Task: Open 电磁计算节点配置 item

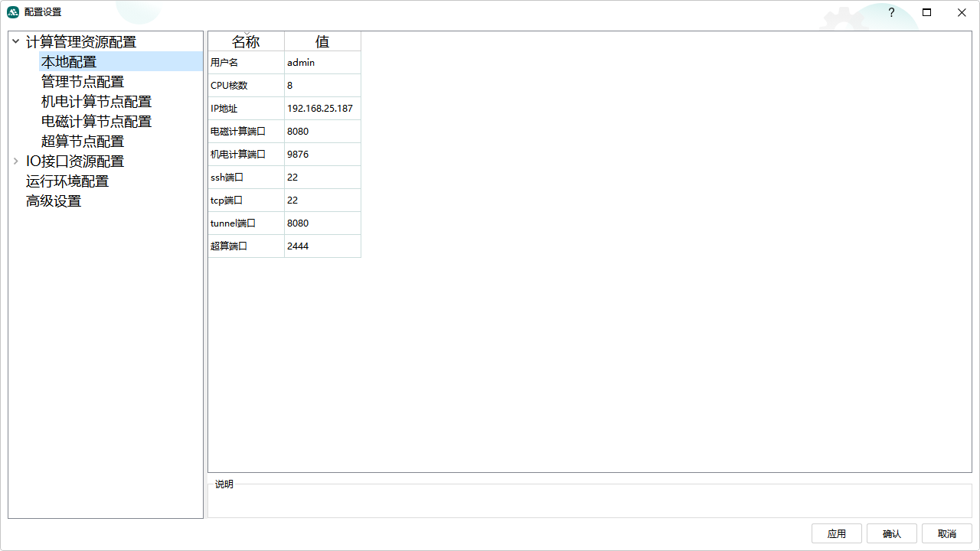Action: click(x=96, y=122)
